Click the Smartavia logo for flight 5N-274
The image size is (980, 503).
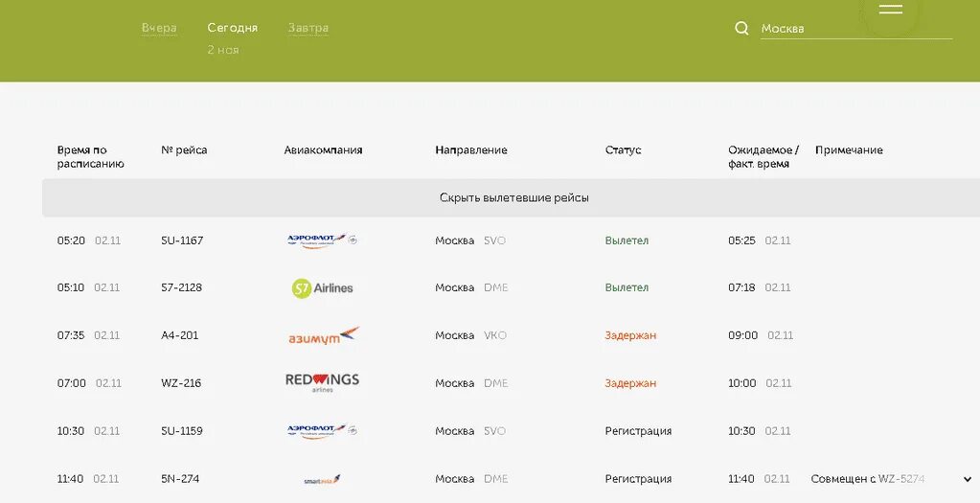(x=322, y=479)
